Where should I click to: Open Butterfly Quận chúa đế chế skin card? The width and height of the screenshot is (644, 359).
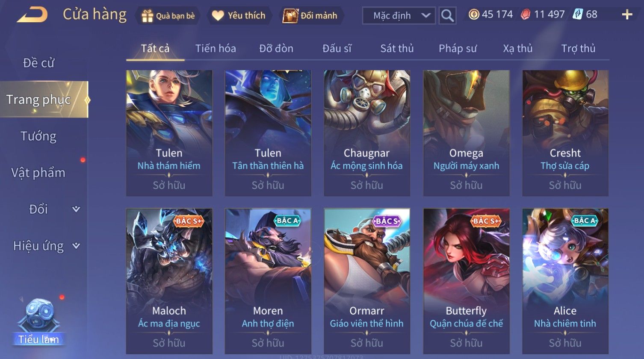tap(466, 281)
